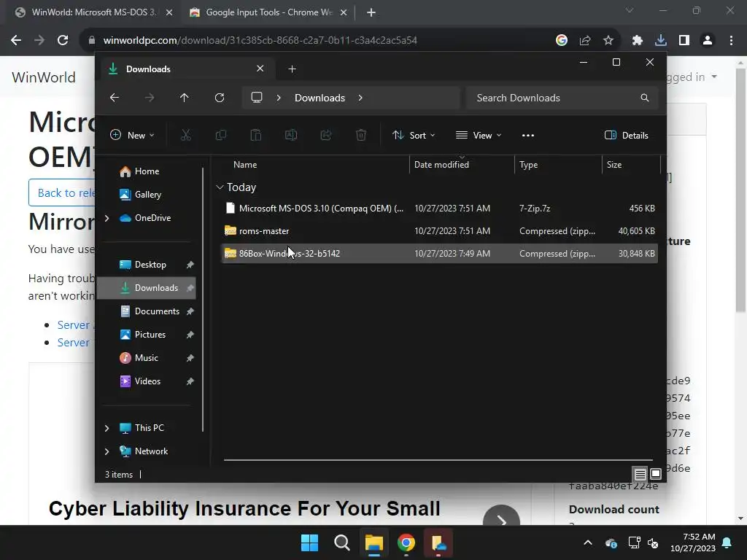The width and height of the screenshot is (747, 560).
Task: Refresh the Downloads folder view
Action: 220,98
